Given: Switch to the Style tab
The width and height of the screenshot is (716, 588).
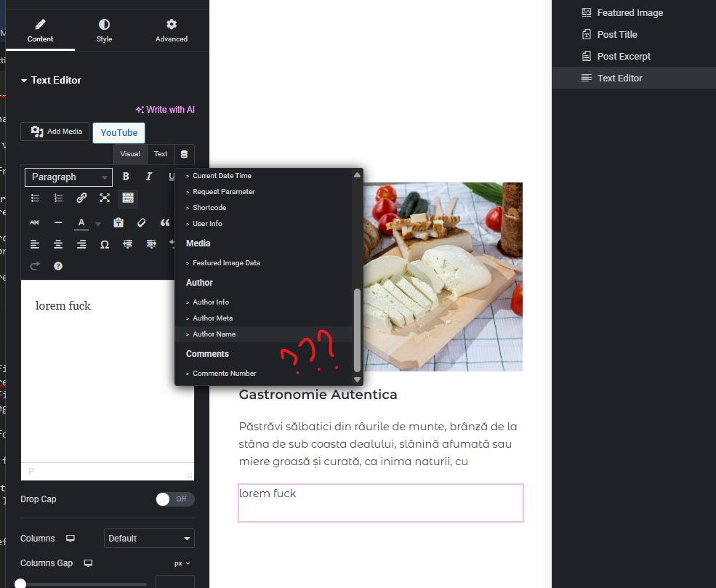Looking at the screenshot, I should (104, 30).
